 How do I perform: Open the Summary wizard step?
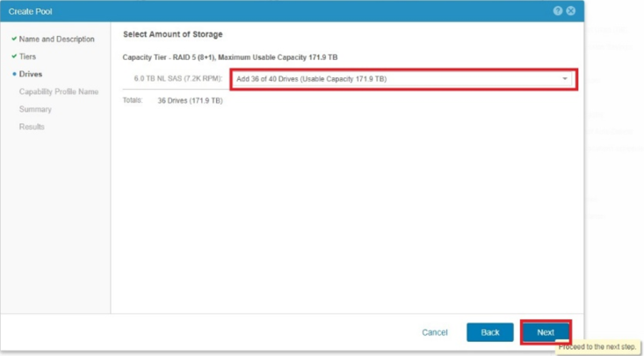(x=35, y=109)
